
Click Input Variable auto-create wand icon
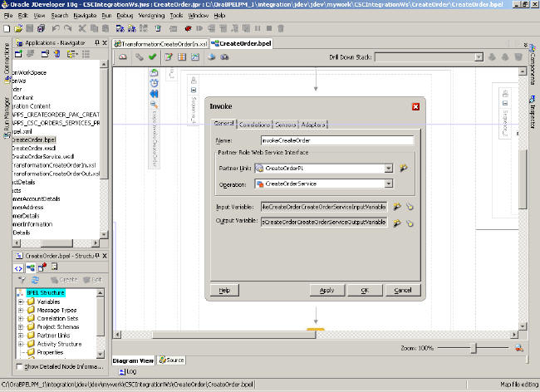[x=397, y=207]
